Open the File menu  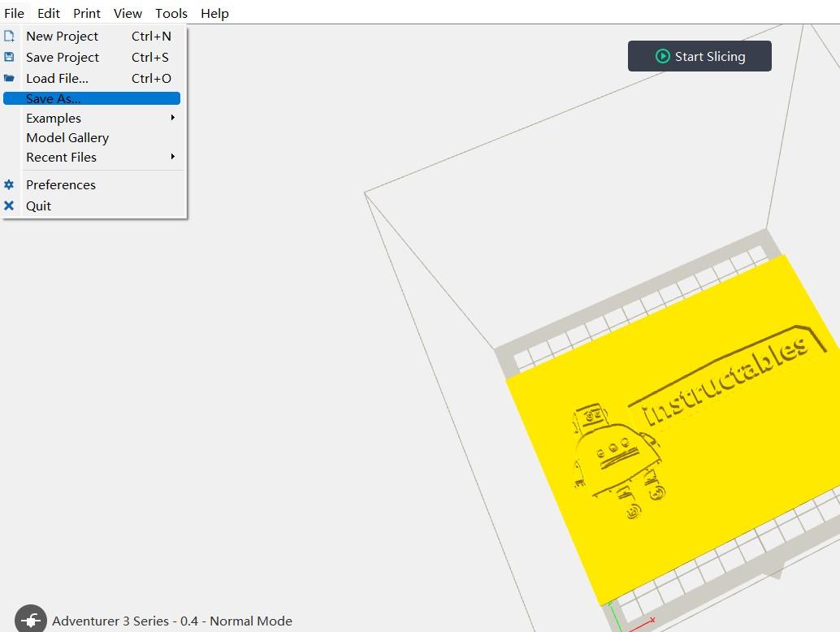tap(14, 13)
